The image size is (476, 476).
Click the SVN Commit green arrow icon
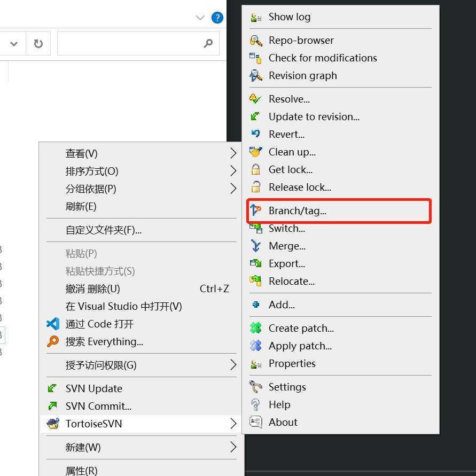pos(52,406)
